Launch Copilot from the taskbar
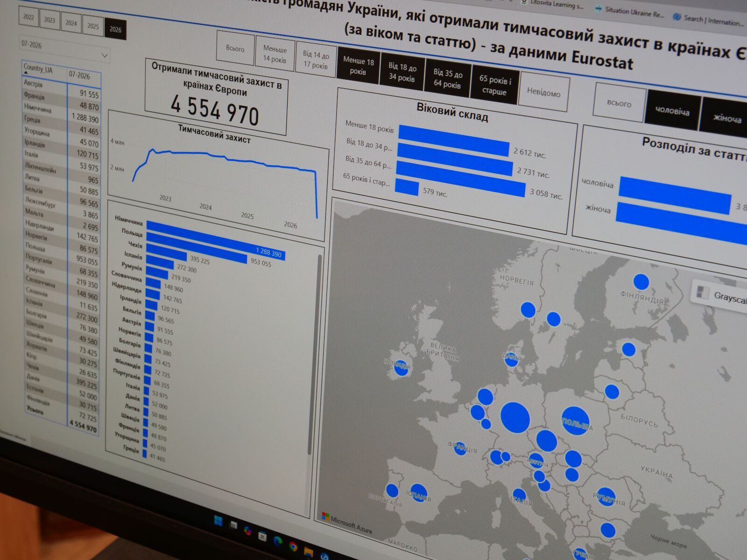Image resolution: width=747 pixels, height=560 pixels. 248,531
